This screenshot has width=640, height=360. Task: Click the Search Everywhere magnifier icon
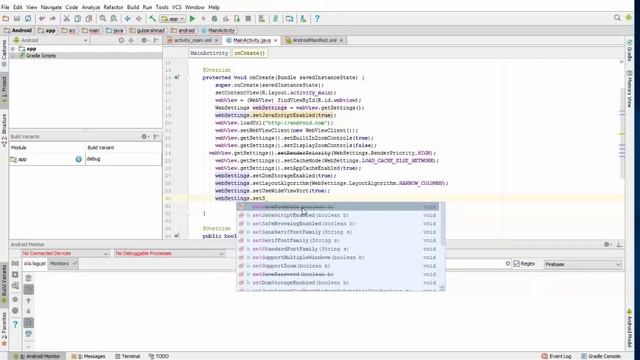[617, 18]
